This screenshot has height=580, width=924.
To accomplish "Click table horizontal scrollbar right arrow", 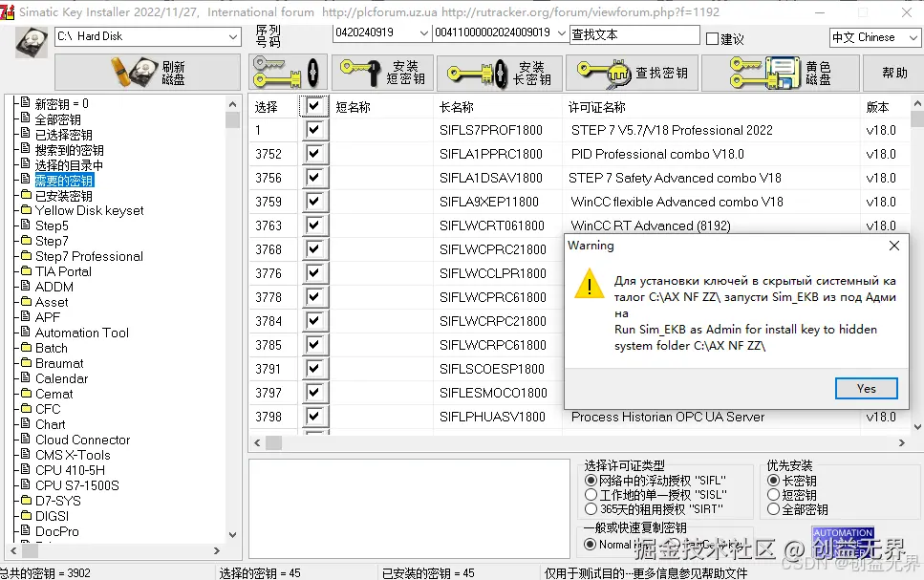I will (902, 442).
